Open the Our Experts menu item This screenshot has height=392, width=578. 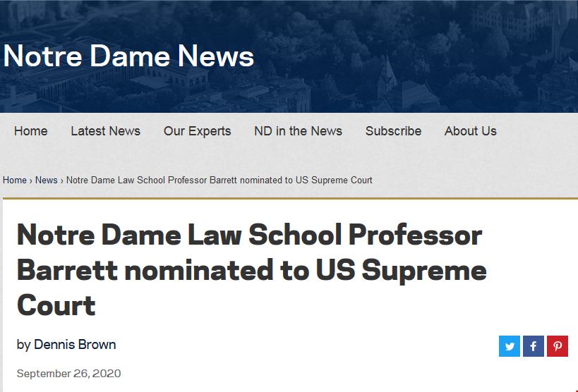197,131
